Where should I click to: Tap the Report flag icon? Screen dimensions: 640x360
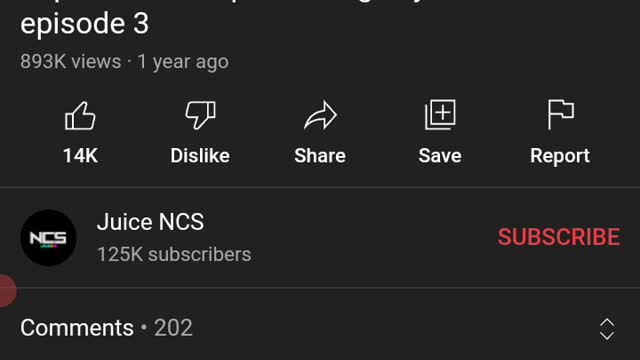point(560,115)
